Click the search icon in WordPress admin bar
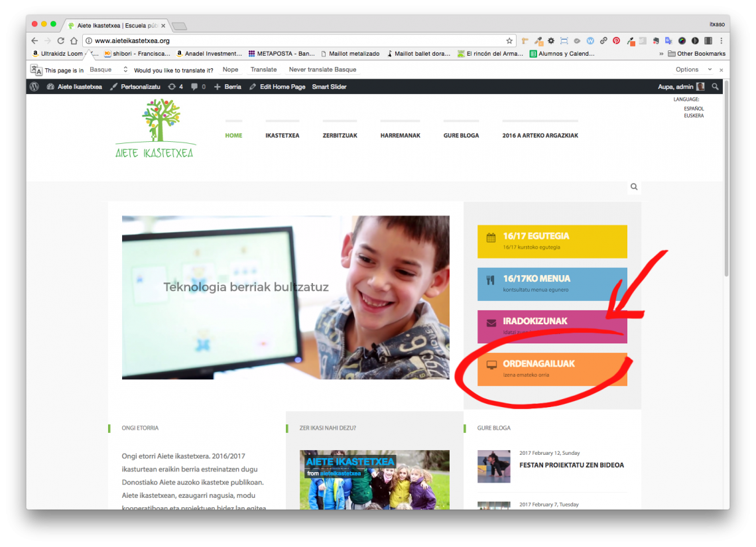 coord(716,87)
